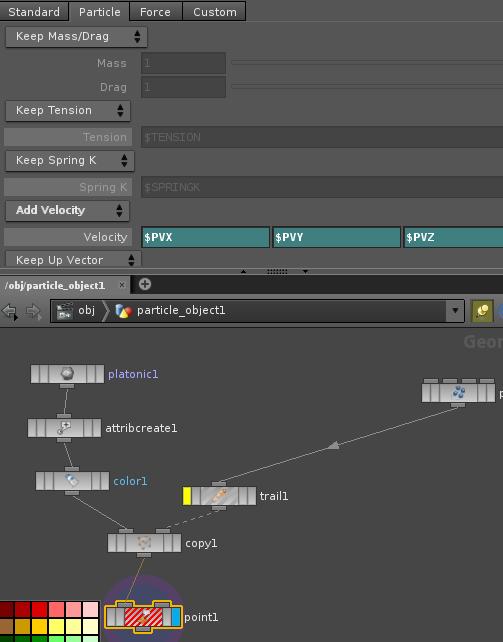Viewport: 503px width, 642px height.
Task: Add a new network tab with plus icon
Action: (145, 284)
